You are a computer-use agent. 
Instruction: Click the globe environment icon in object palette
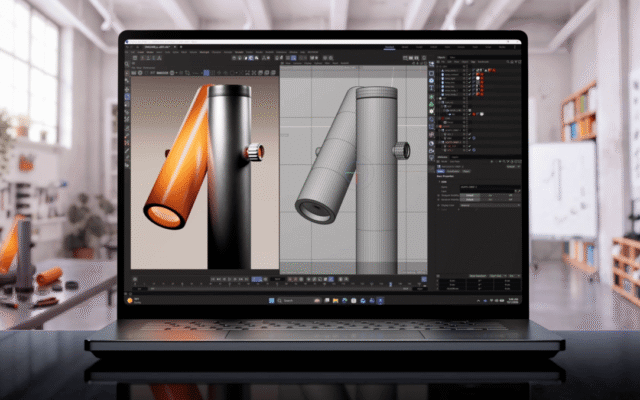(431, 143)
